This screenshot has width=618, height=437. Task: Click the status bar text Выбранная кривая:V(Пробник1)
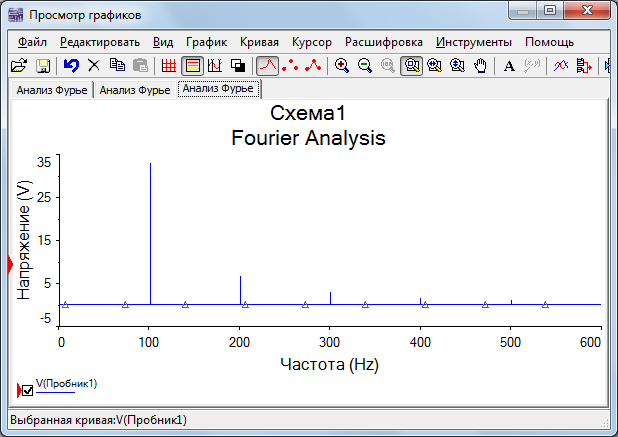[98, 420]
